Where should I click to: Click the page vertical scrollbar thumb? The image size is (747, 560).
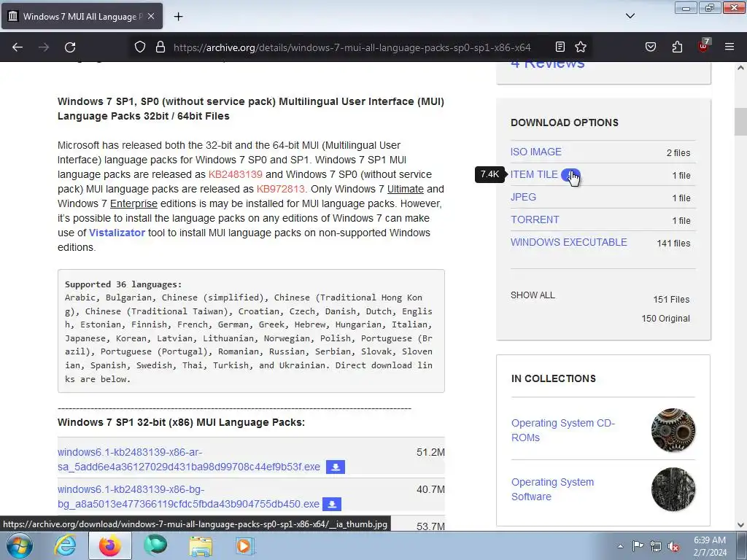740,122
